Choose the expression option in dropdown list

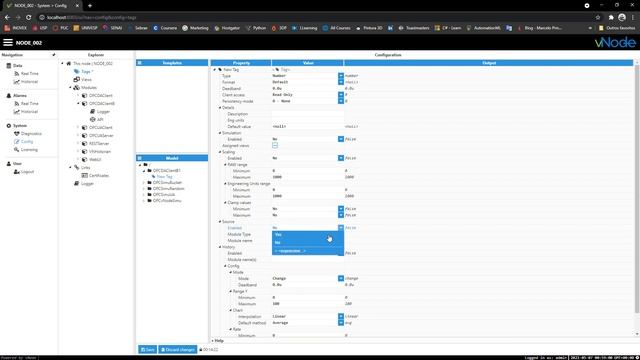point(308,251)
